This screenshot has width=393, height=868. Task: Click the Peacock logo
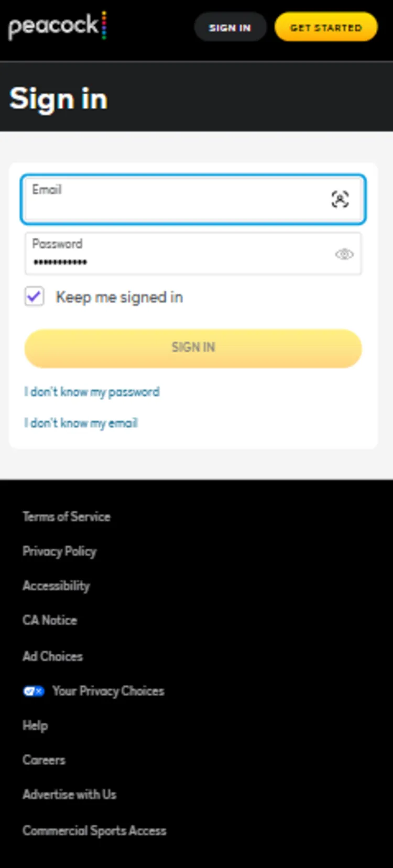[57, 26]
